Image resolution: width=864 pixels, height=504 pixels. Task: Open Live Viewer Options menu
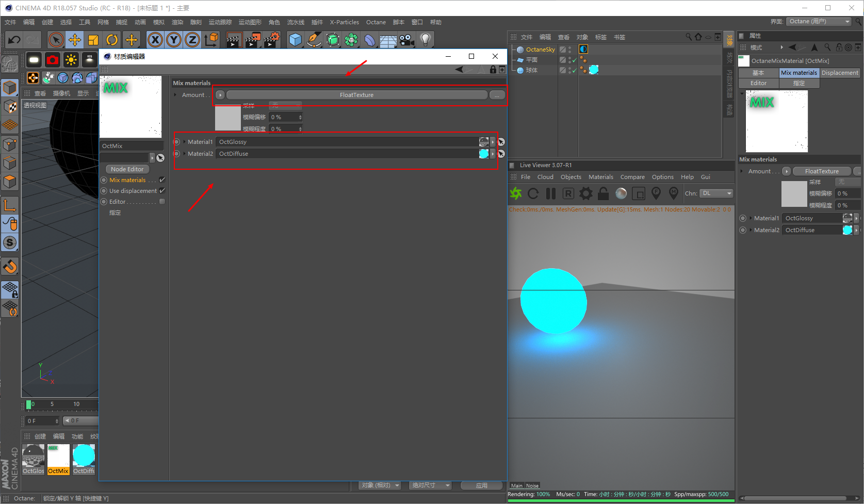tap(663, 177)
